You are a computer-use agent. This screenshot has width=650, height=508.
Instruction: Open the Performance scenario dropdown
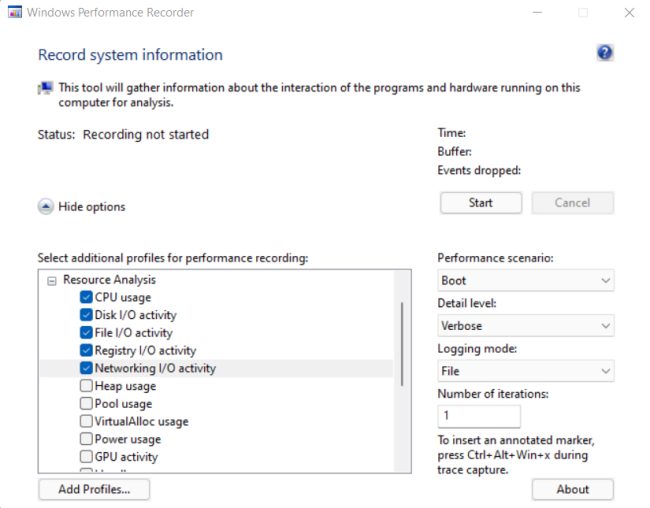525,281
